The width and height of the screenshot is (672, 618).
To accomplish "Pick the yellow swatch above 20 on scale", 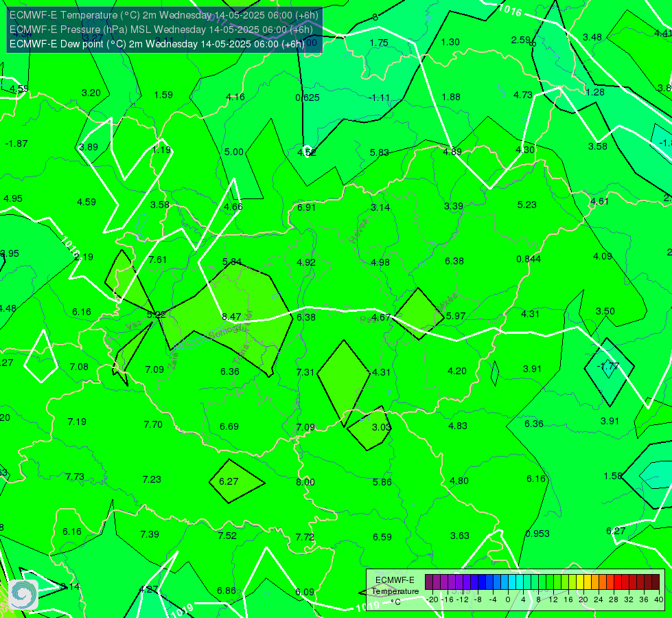I will pos(580,582).
